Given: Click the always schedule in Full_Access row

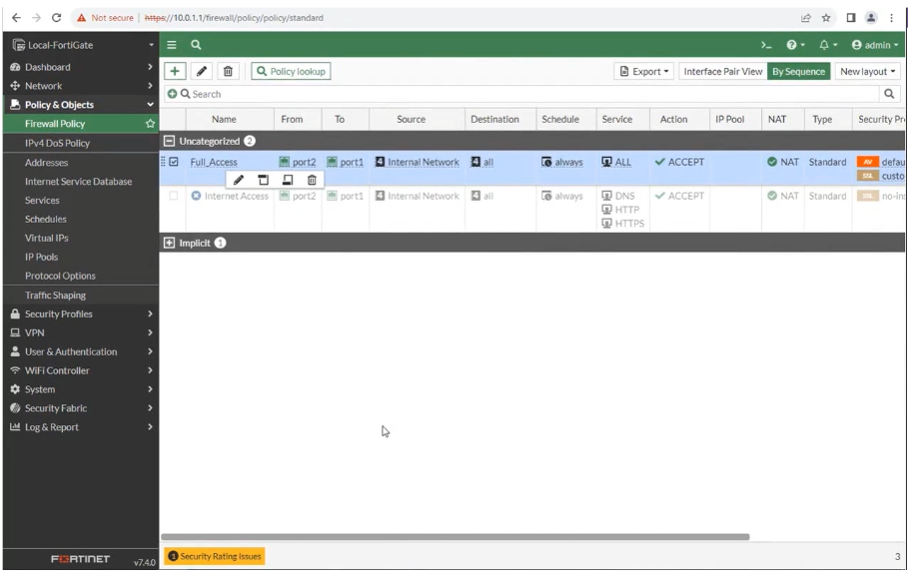Looking at the screenshot, I should (x=562, y=162).
